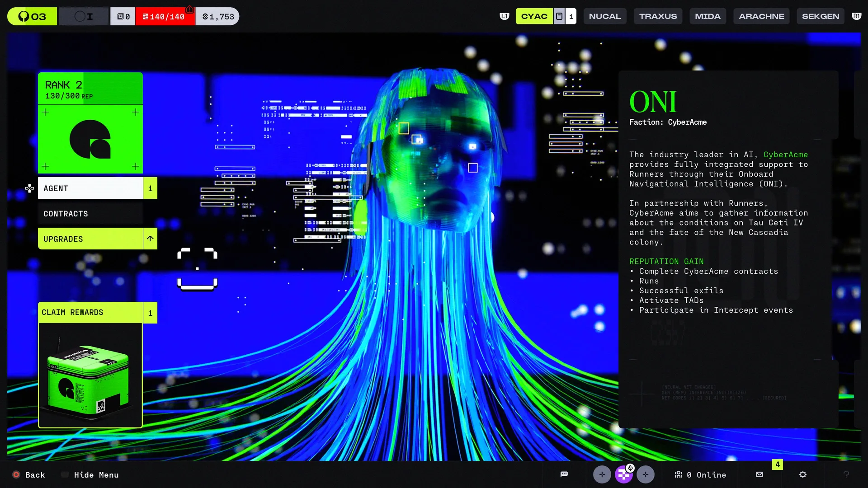The height and width of the screenshot is (488, 868).
Task: Add squad member in right empty slot
Action: point(645,474)
